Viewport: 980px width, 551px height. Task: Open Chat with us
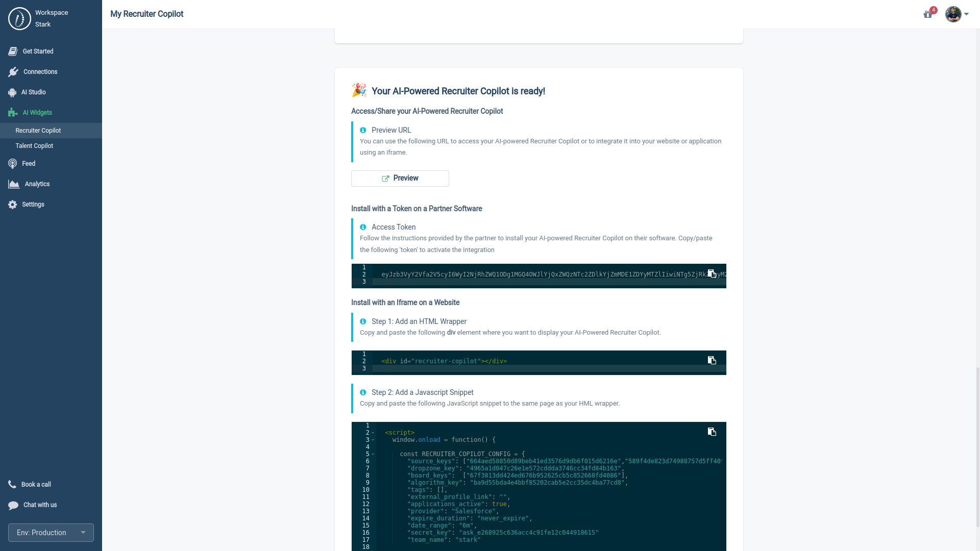32,505
